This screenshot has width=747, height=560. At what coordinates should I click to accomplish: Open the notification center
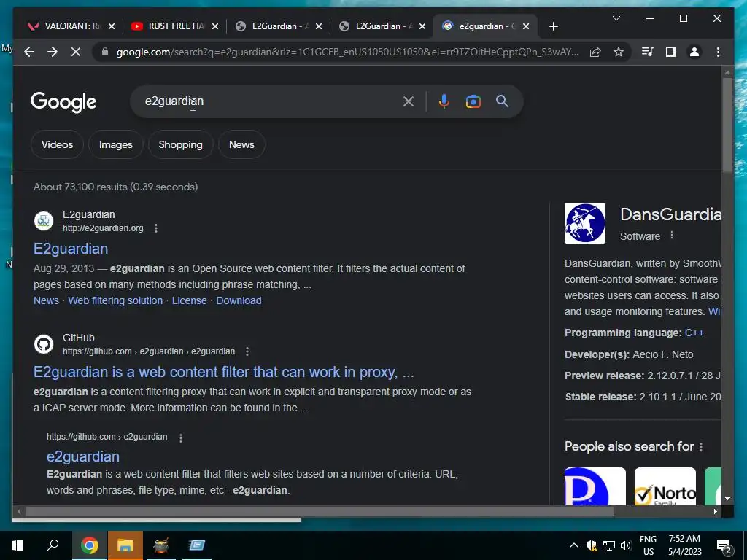(724, 546)
